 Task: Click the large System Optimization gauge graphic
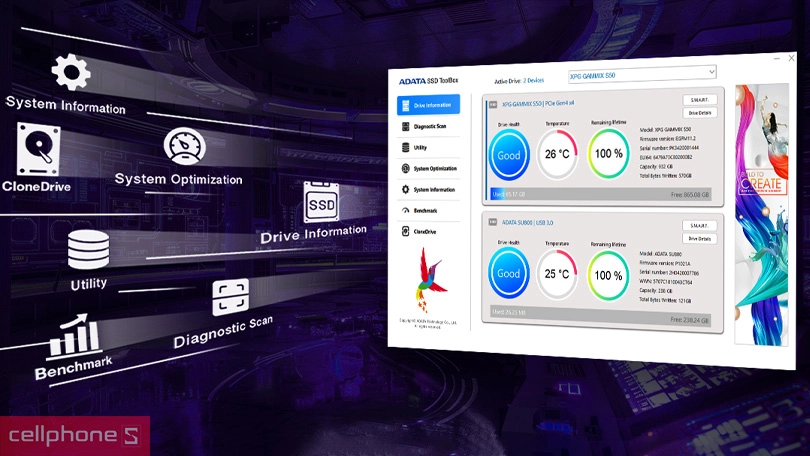[x=185, y=146]
